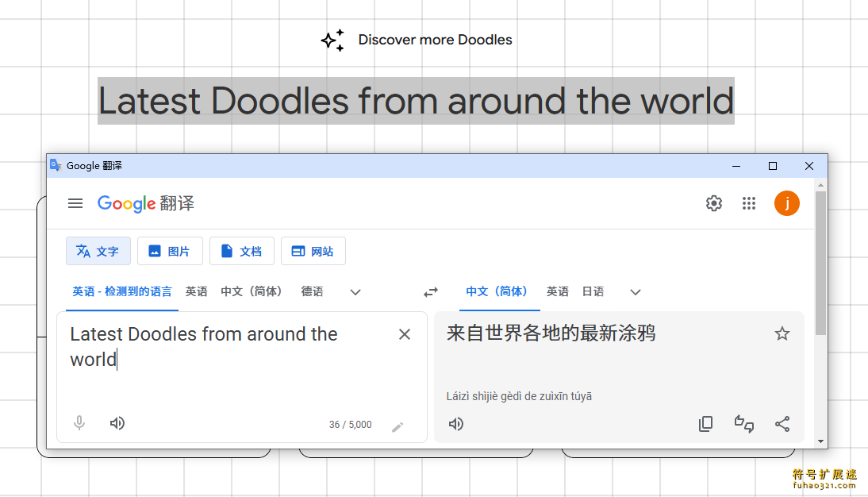Listen to the Chinese translation audio
This screenshot has width=868, height=497.
(455, 424)
